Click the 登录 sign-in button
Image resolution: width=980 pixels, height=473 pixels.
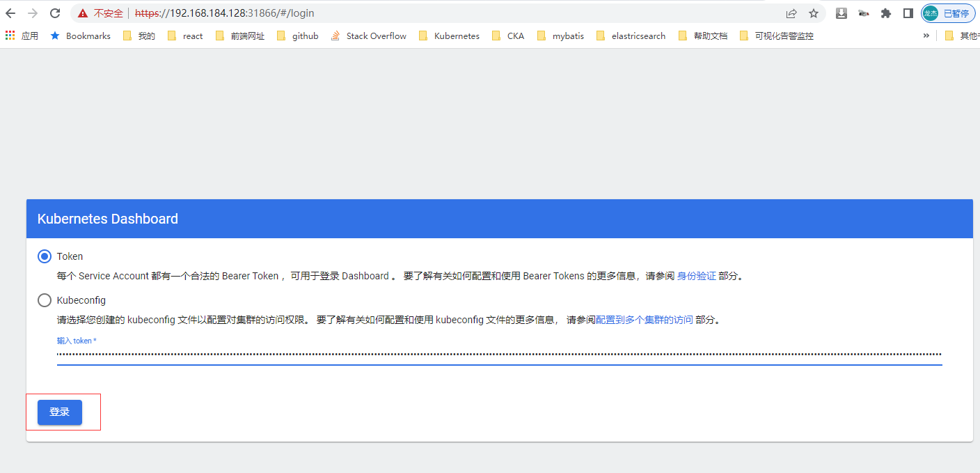[60, 412]
